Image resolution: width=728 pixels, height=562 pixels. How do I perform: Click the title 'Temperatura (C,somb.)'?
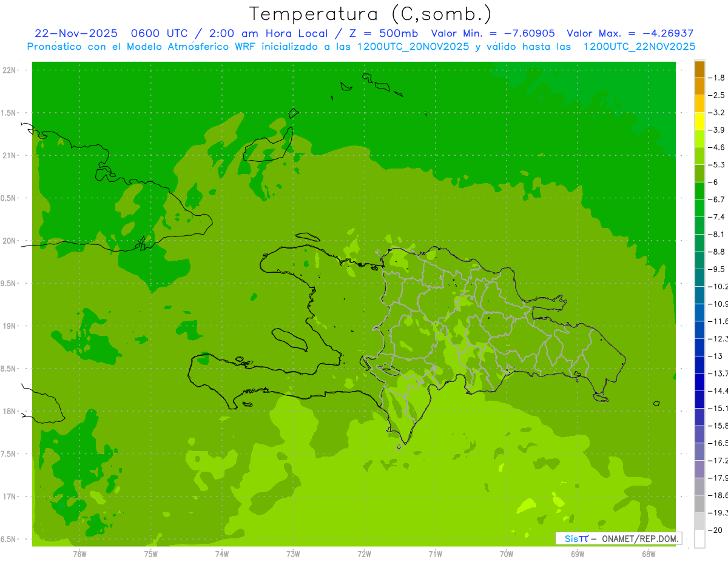pos(370,14)
